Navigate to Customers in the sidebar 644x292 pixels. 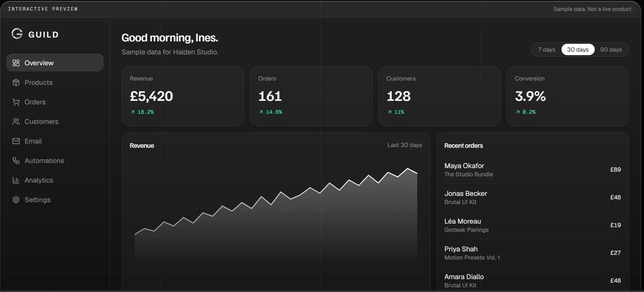point(55,122)
